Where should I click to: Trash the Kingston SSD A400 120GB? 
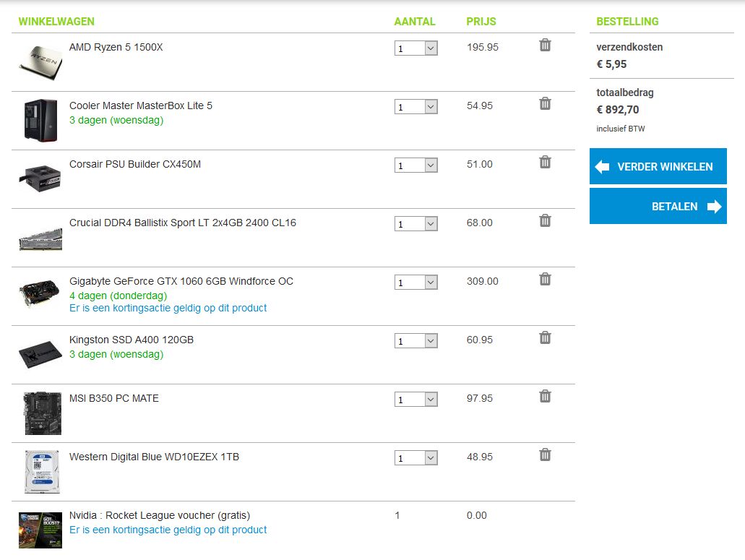(x=545, y=338)
